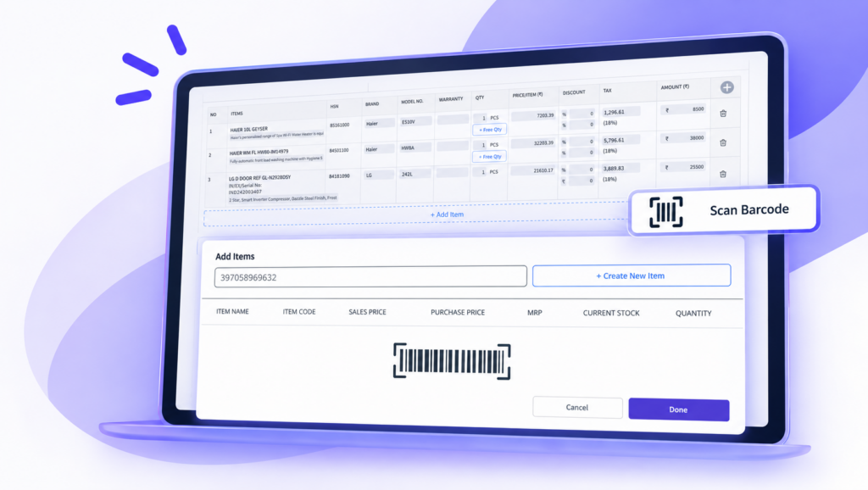The image size is (868, 490).
Task: Click the item name HAIER 10L GEYSER
Action: point(248,129)
